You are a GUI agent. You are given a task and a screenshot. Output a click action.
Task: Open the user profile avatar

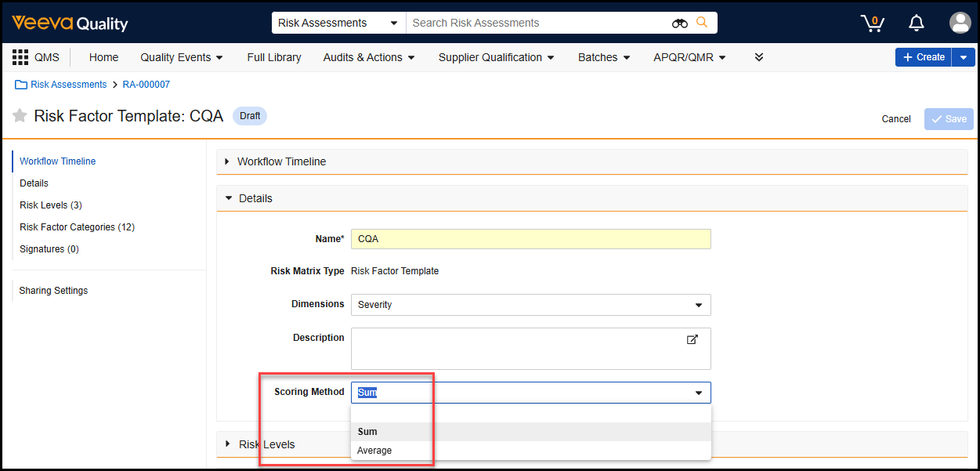coord(960,23)
